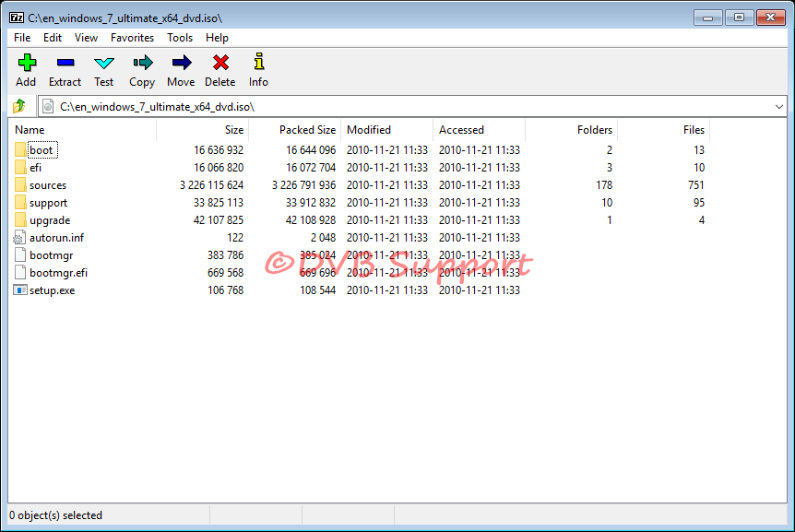Select the boot folder icon
Screen dimensions: 795x532
click(x=20, y=149)
